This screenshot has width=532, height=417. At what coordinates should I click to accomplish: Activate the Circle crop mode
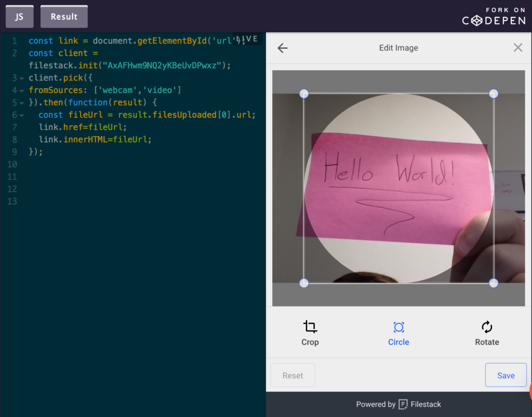coord(398,332)
